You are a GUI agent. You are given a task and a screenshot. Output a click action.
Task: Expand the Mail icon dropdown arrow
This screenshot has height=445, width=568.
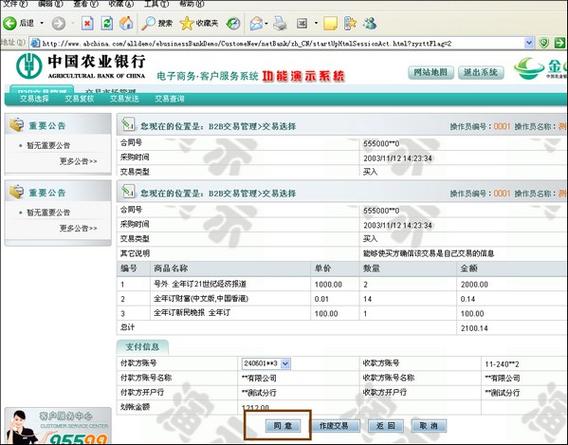point(267,24)
